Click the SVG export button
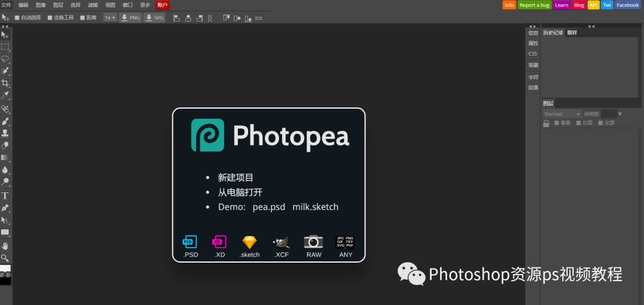Image resolution: width=644 pixels, height=305 pixels. click(x=154, y=18)
